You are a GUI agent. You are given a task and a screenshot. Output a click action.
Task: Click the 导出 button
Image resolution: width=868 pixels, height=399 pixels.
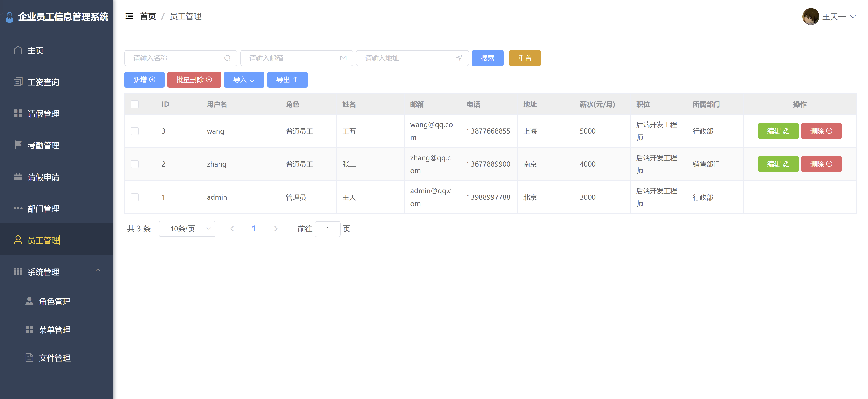tap(287, 80)
